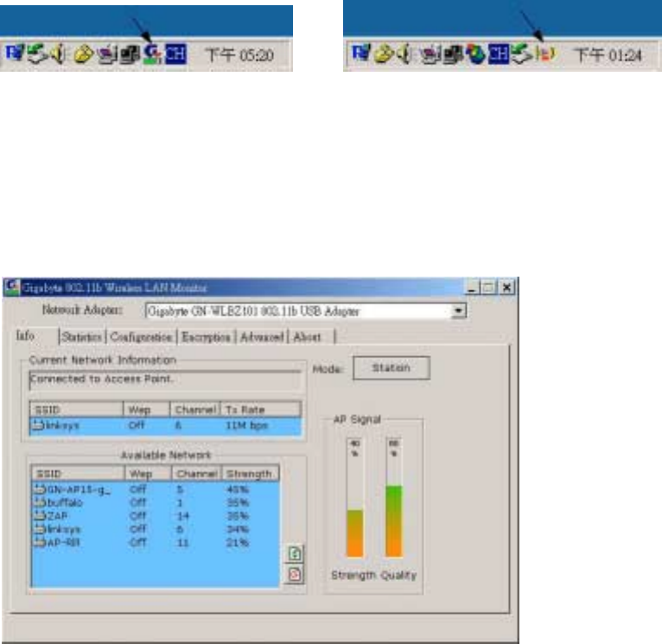Minimize the Wireless LAN Monitor window
Image resolution: width=662 pixels, height=644 pixels.
click(x=472, y=288)
